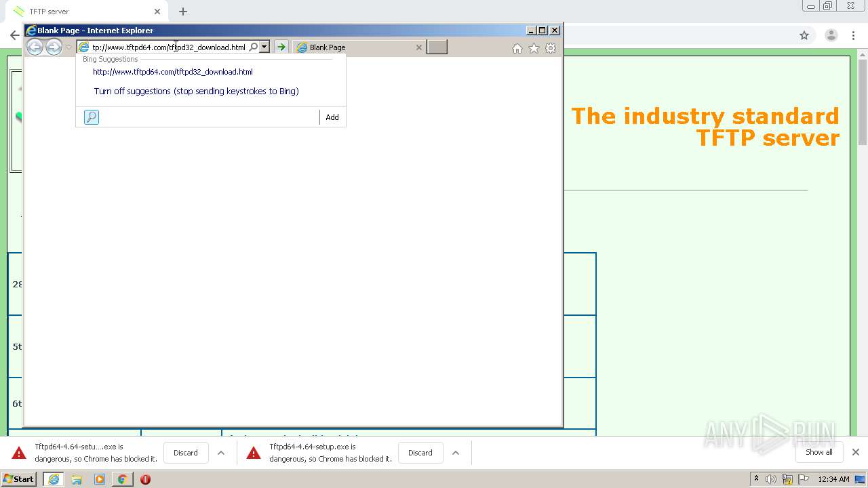Open IE Favorites star
The width and height of the screenshot is (868, 488).
[534, 48]
